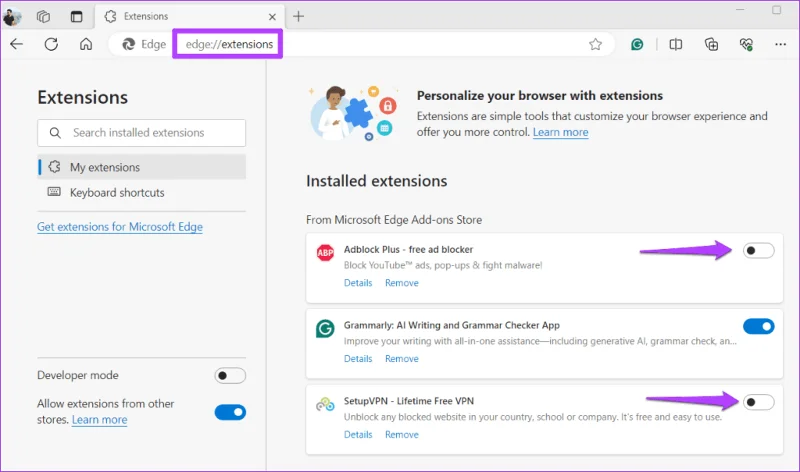Image resolution: width=800 pixels, height=472 pixels.
Task: Open a new tab with the plus button
Action: tap(298, 16)
